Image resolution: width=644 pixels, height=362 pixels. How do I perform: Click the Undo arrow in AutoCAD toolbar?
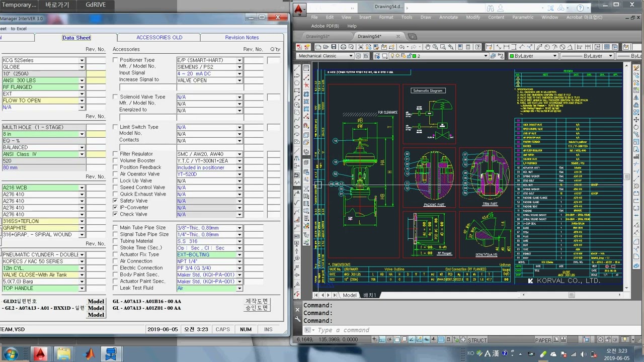pyautogui.click(x=401, y=47)
